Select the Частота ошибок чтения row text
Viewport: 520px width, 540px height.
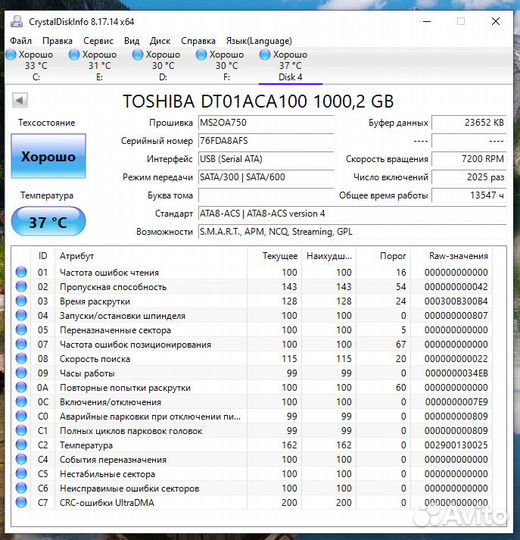click(109, 272)
